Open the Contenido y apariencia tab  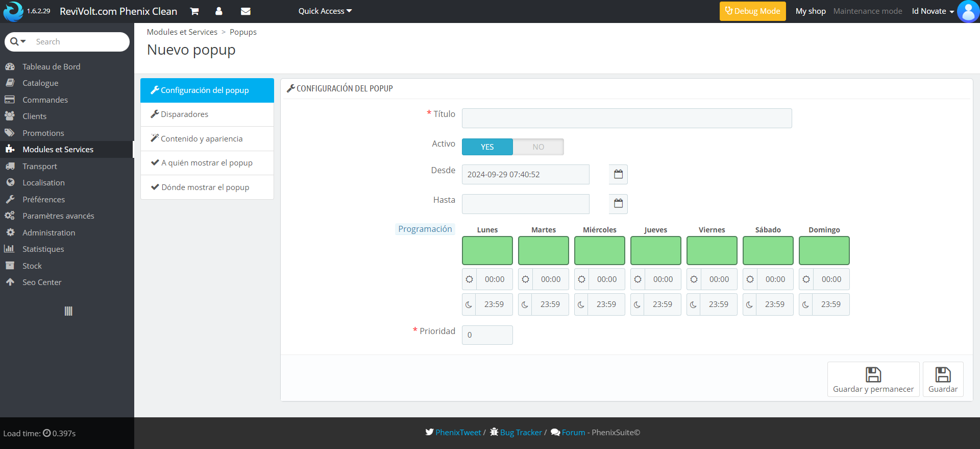[x=207, y=139]
